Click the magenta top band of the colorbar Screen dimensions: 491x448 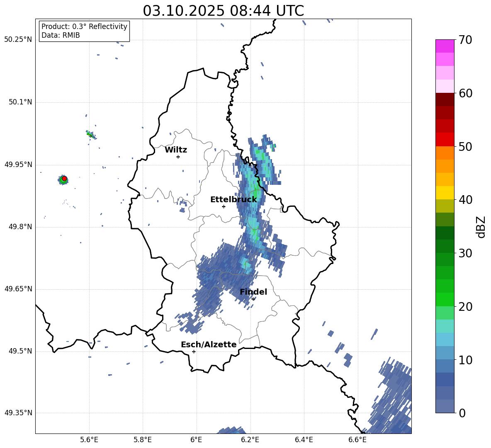coord(445,46)
